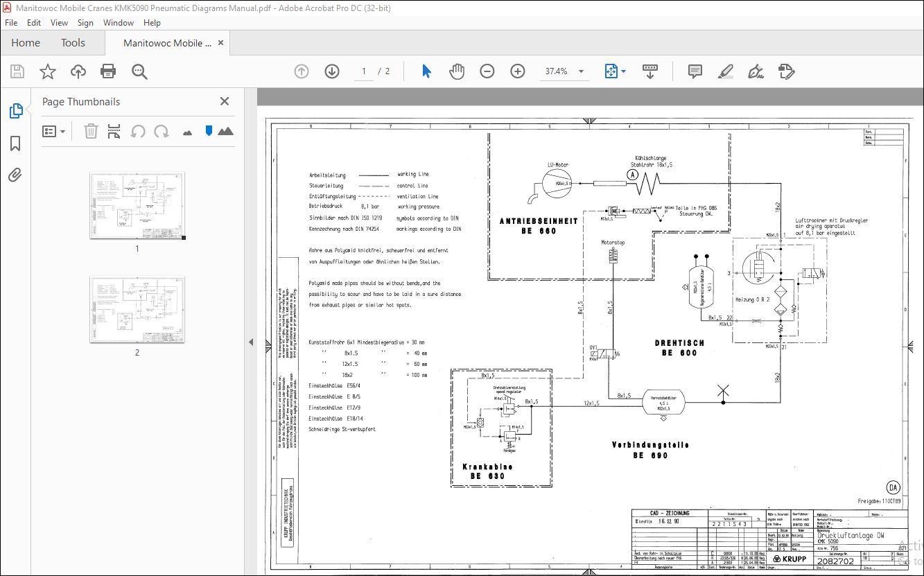Screen dimensions: 924x576
Task: Click the Insert page break icon in thumbnails panel
Action: [x=114, y=131]
